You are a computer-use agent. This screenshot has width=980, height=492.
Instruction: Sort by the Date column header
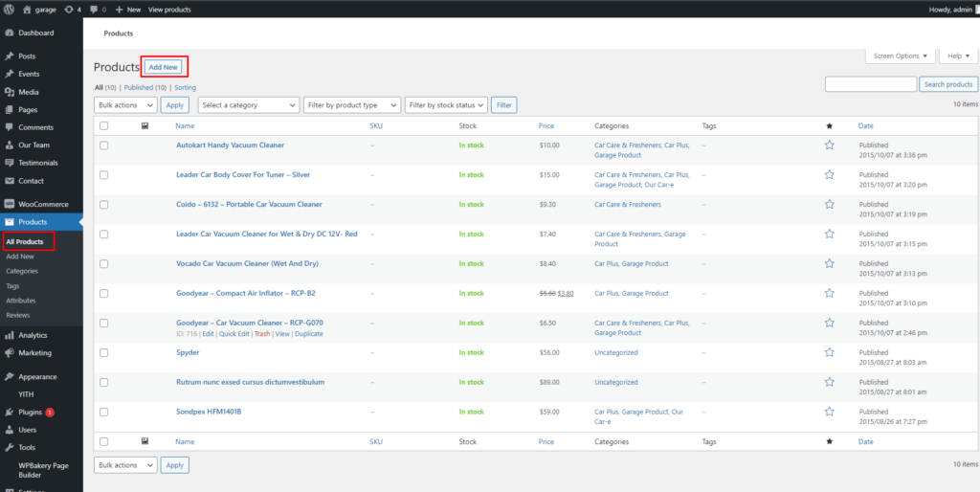[x=865, y=125]
